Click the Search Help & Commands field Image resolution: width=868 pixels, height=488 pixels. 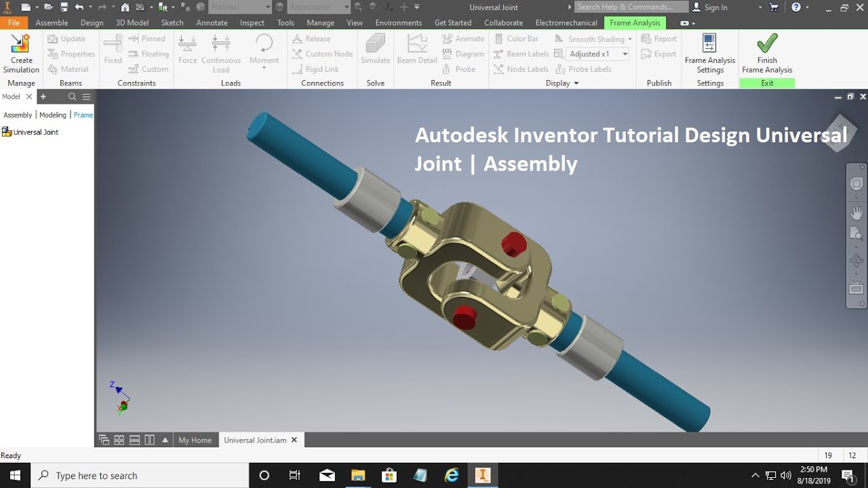pos(631,7)
